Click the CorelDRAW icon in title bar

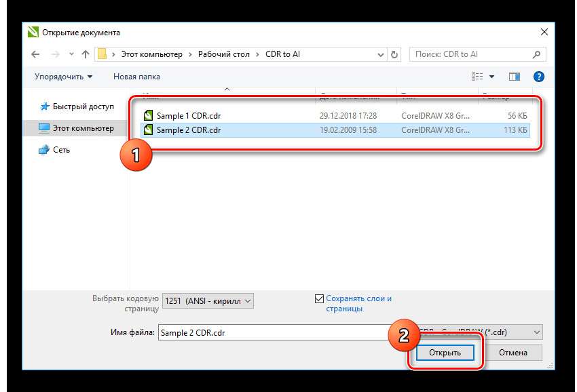[x=33, y=33]
